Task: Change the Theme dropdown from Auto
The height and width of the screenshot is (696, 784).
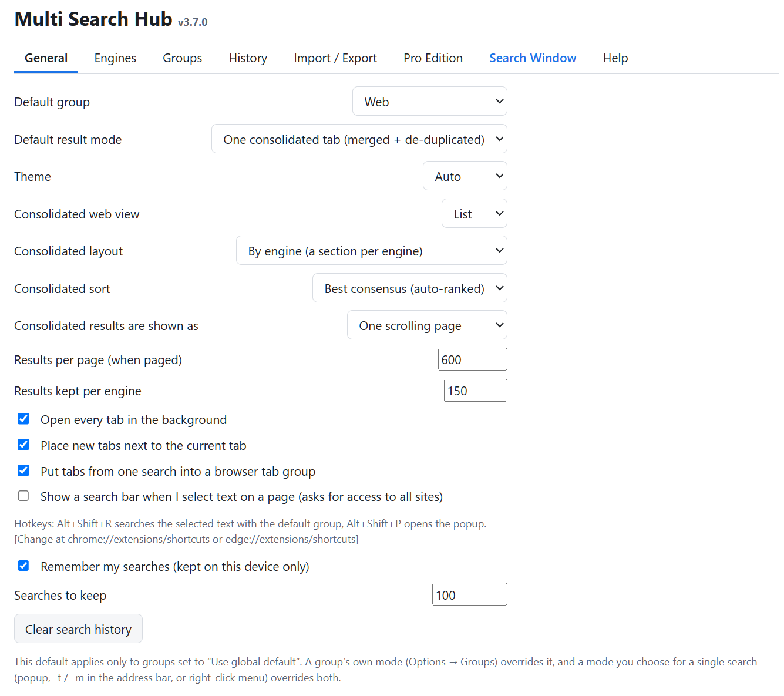Action: 465,176
